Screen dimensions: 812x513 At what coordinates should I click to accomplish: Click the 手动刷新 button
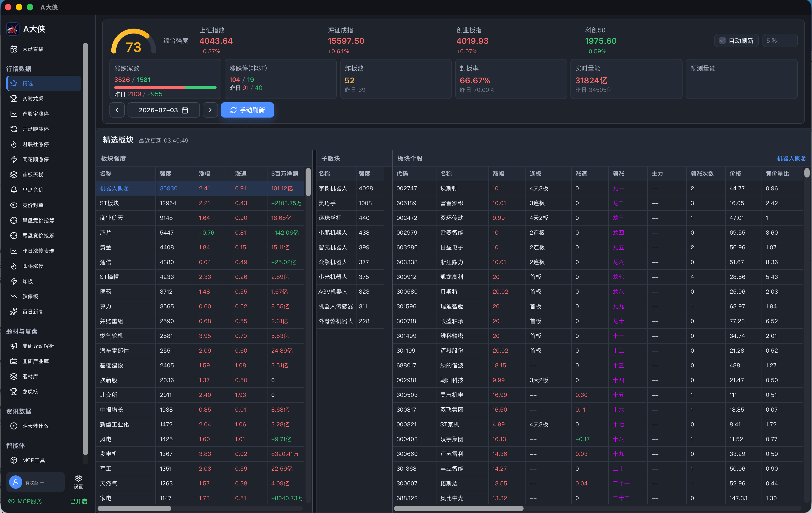[247, 110]
